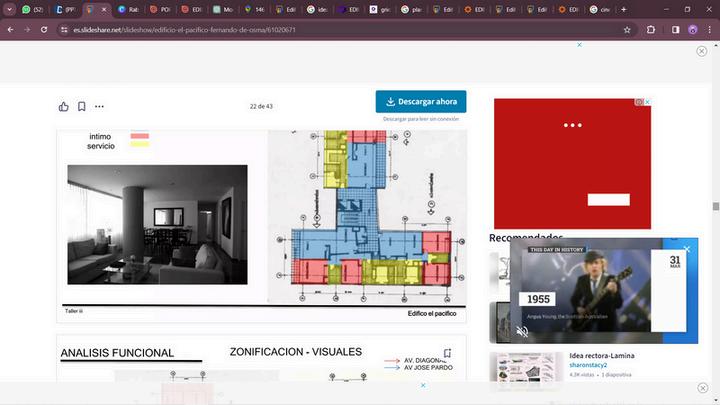The width and height of the screenshot is (720, 405).
Task: Reload the page
Action: [44, 30]
